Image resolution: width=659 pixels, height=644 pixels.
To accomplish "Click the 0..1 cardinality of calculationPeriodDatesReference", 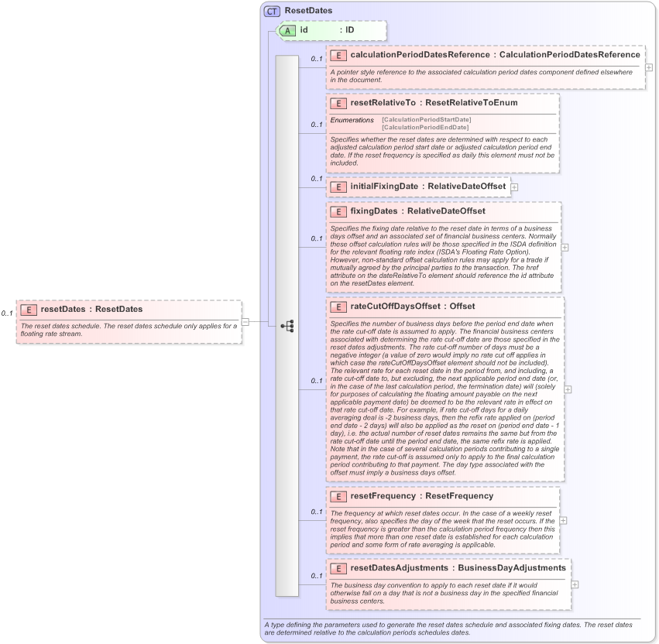I will [317, 60].
